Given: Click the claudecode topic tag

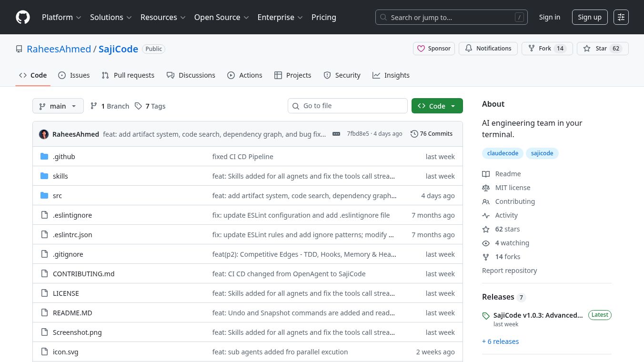Looking at the screenshot, I should [503, 153].
